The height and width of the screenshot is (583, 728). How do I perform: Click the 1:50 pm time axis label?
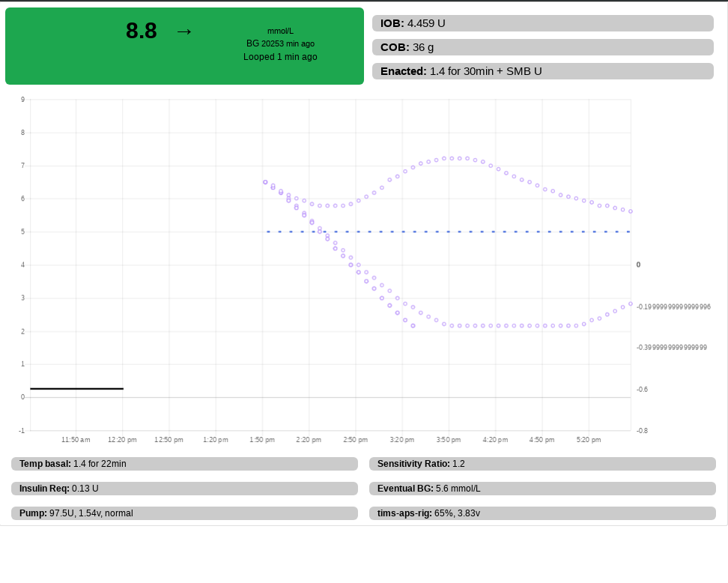(x=261, y=440)
